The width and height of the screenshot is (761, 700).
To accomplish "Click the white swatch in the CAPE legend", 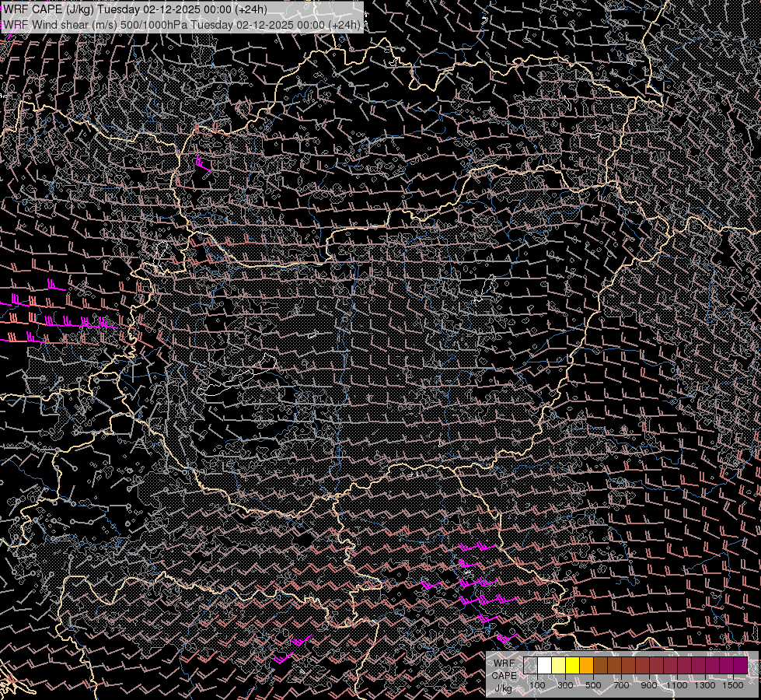I will 545,666.
